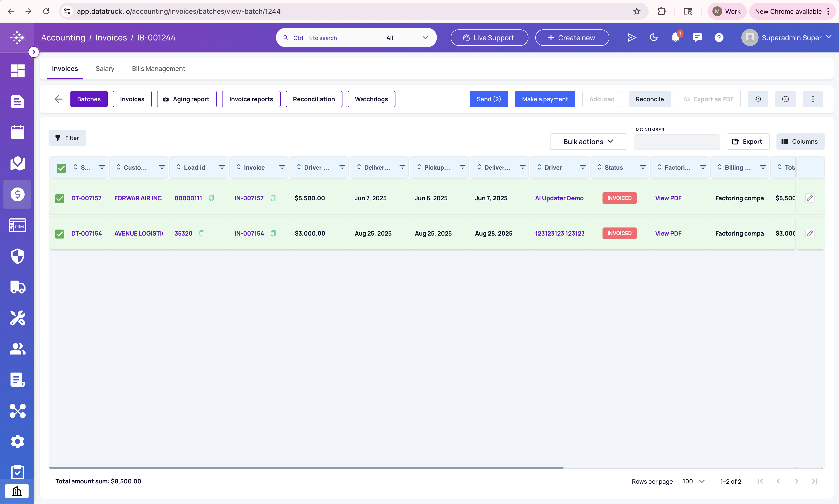This screenshot has width=839, height=504.
Task: Toggle dark mode moon icon
Action: click(654, 37)
